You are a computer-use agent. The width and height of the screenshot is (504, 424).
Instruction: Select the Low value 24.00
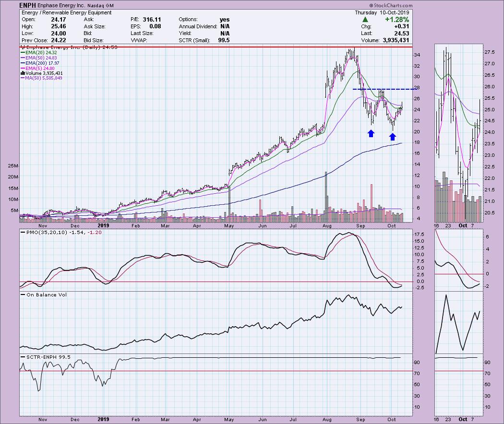click(x=59, y=34)
